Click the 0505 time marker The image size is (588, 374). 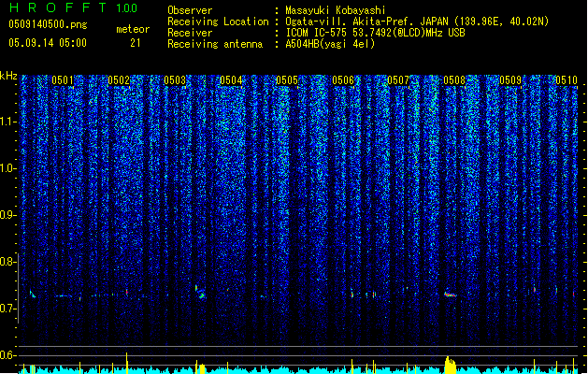(x=287, y=80)
